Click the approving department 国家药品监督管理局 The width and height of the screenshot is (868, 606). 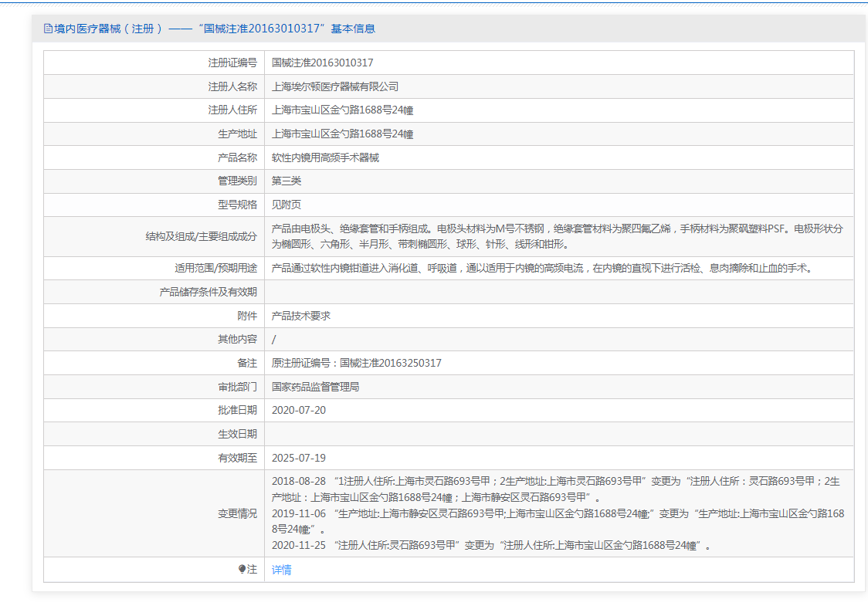coord(315,387)
